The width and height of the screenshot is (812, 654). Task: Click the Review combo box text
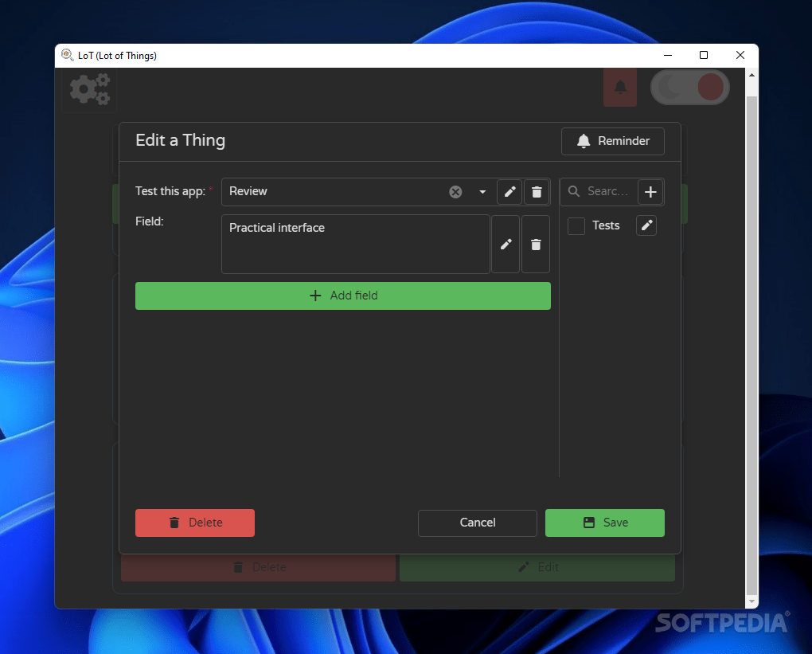coord(248,191)
